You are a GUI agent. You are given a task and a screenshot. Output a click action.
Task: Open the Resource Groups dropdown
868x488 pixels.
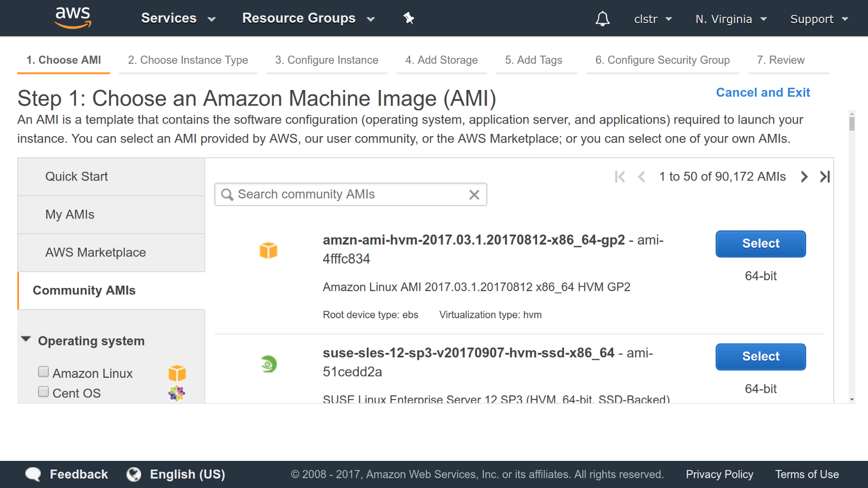tap(308, 18)
